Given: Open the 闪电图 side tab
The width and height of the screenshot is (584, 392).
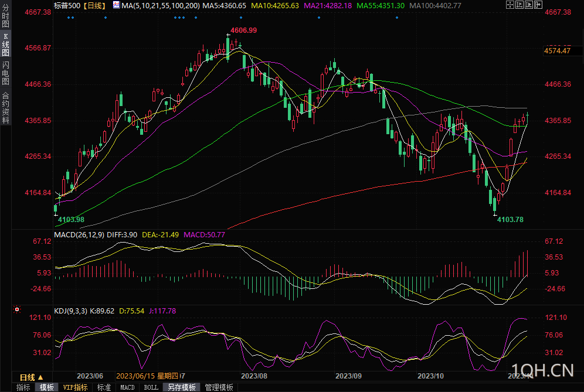Looking at the screenshot, I should point(5,73).
